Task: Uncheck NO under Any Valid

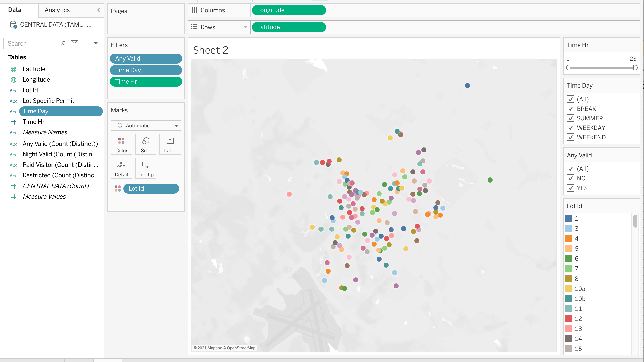Action: (571, 178)
